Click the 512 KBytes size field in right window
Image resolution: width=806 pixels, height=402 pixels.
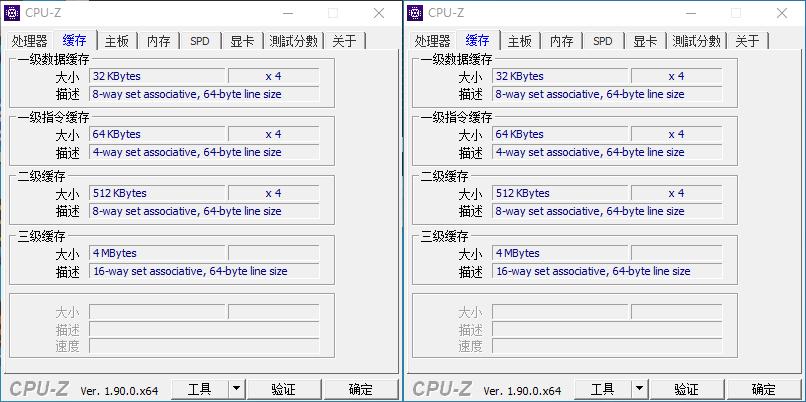click(560, 193)
